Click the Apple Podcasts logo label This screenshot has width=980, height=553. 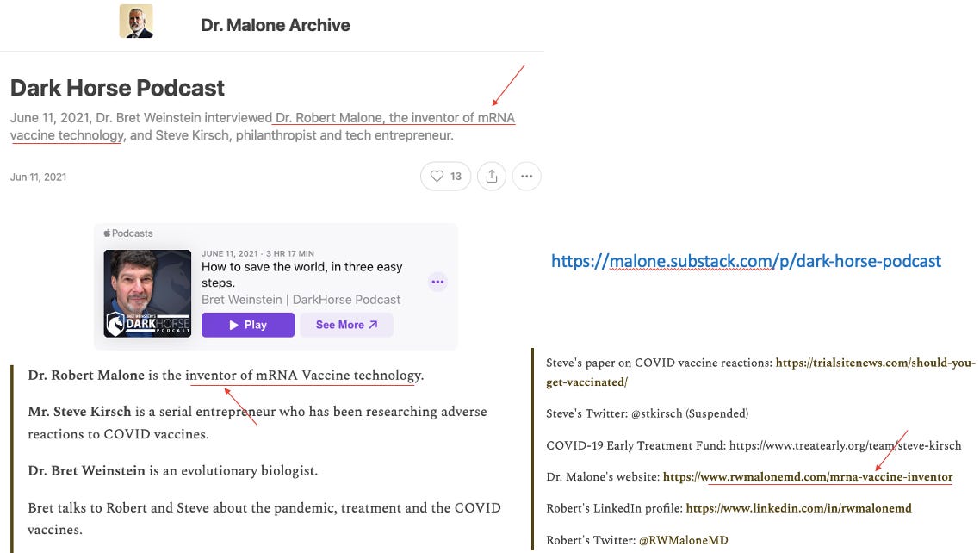(x=128, y=233)
